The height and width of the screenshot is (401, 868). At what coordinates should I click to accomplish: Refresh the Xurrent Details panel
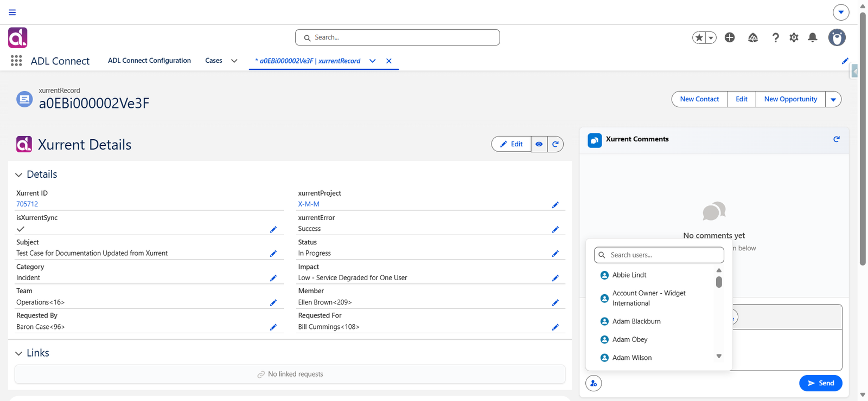556,144
